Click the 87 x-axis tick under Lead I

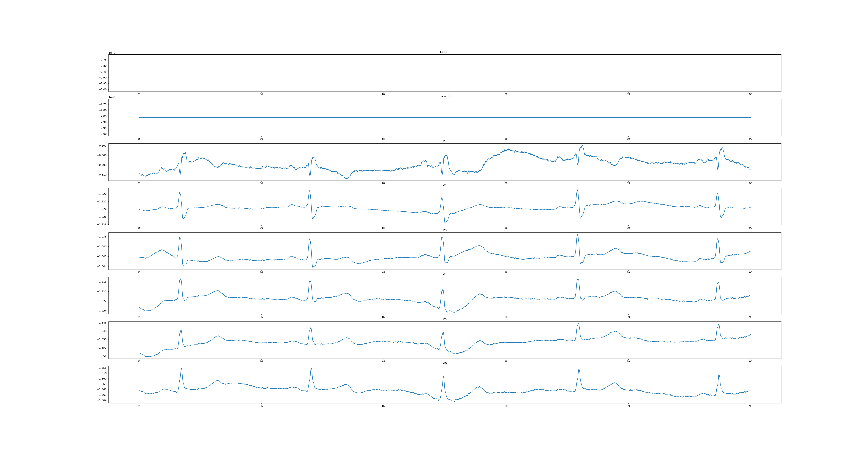coord(384,94)
